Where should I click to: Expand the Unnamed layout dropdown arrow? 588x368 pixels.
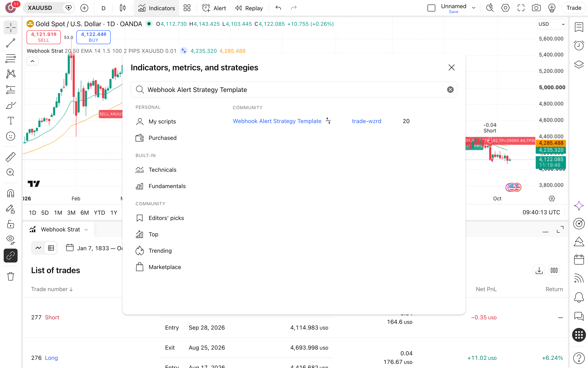coord(473,8)
